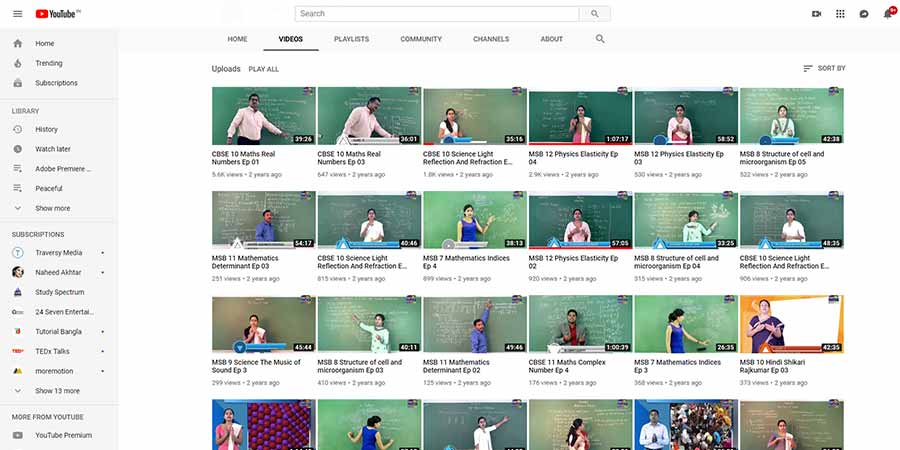Open the CHANNELS tab

[491, 39]
